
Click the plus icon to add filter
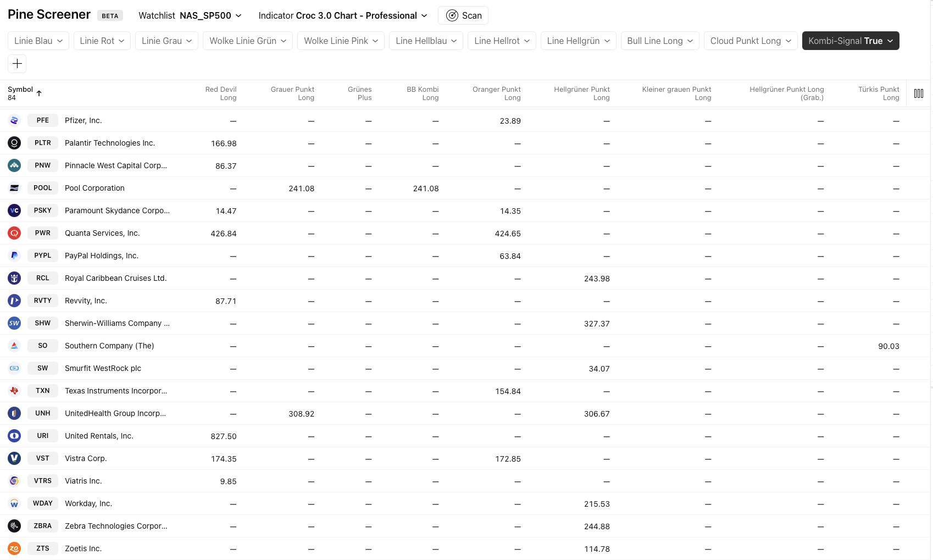click(17, 64)
